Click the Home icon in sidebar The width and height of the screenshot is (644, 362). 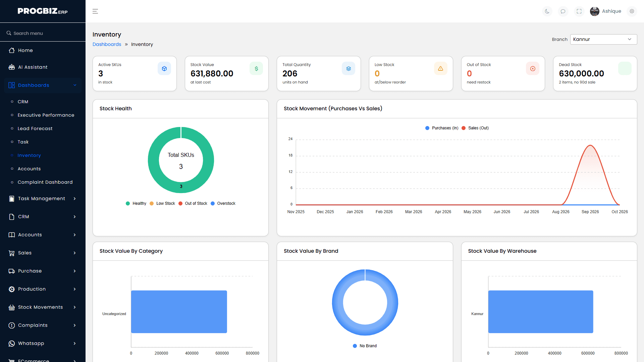coord(12,50)
